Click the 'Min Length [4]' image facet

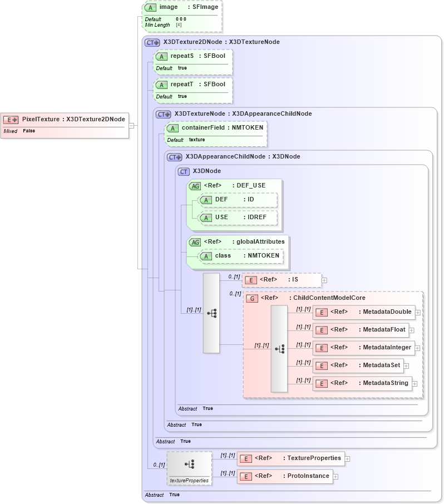(164, 25)
